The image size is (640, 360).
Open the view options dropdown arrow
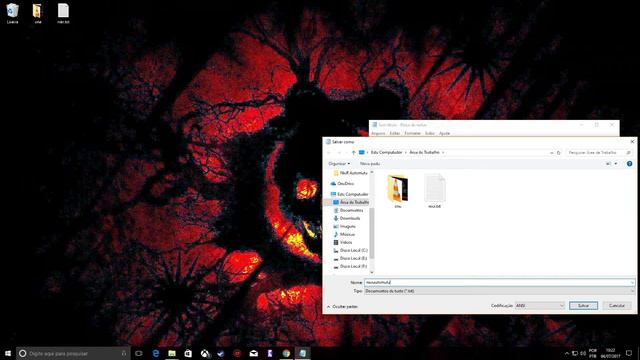[616, 164]
